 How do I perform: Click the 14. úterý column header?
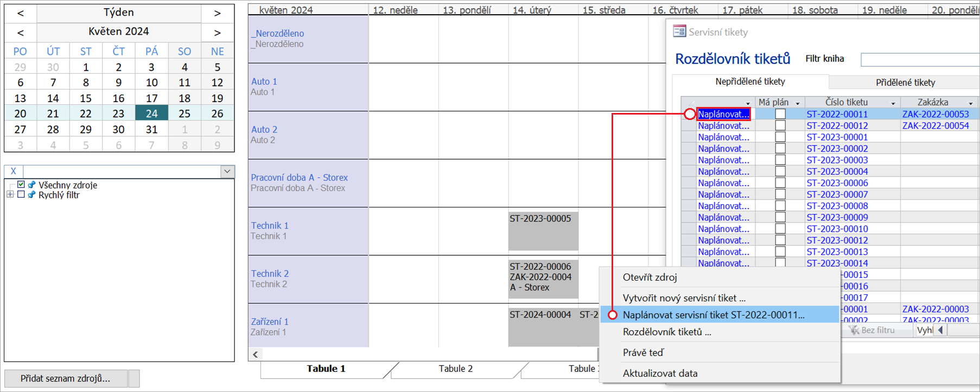543,10
